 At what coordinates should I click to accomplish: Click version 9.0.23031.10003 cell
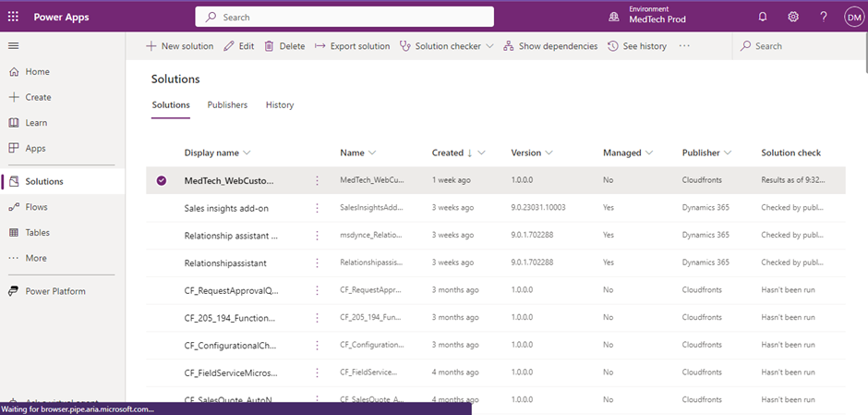point(538,207)
